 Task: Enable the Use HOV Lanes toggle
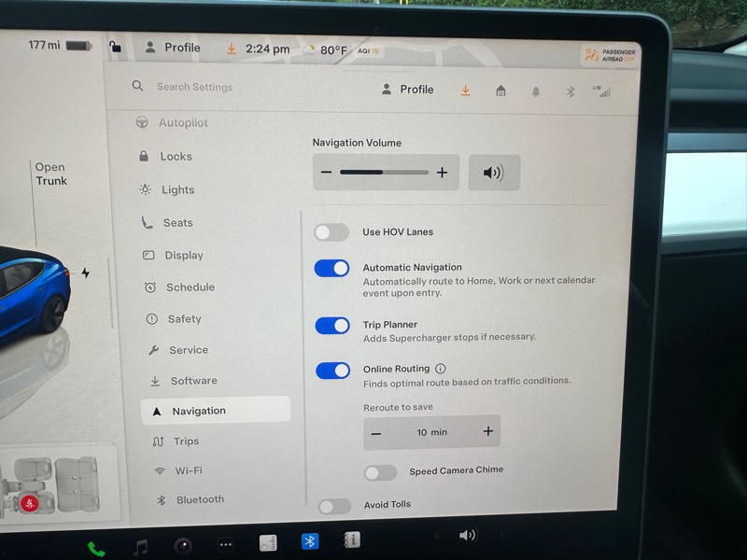coord(331,232)
